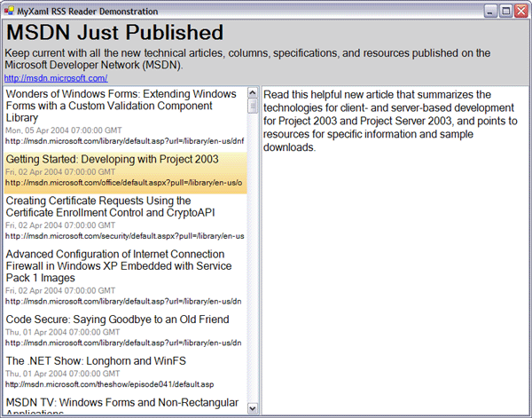Image resolution: width=532 pixels, height=418 pixels.
Task: Click the article description text pane
Action: pos(395,250)
